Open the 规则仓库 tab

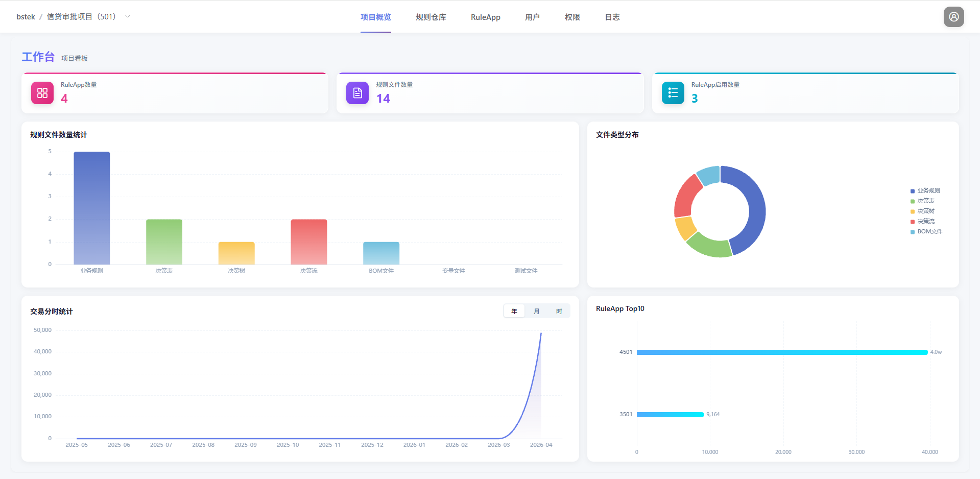(x=431, y=17)
